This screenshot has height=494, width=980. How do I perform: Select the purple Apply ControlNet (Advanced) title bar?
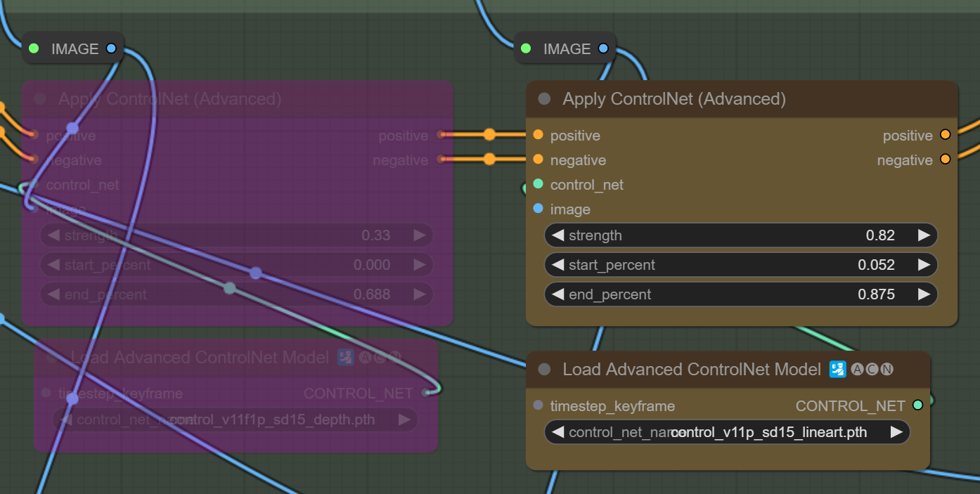(237, 99)
